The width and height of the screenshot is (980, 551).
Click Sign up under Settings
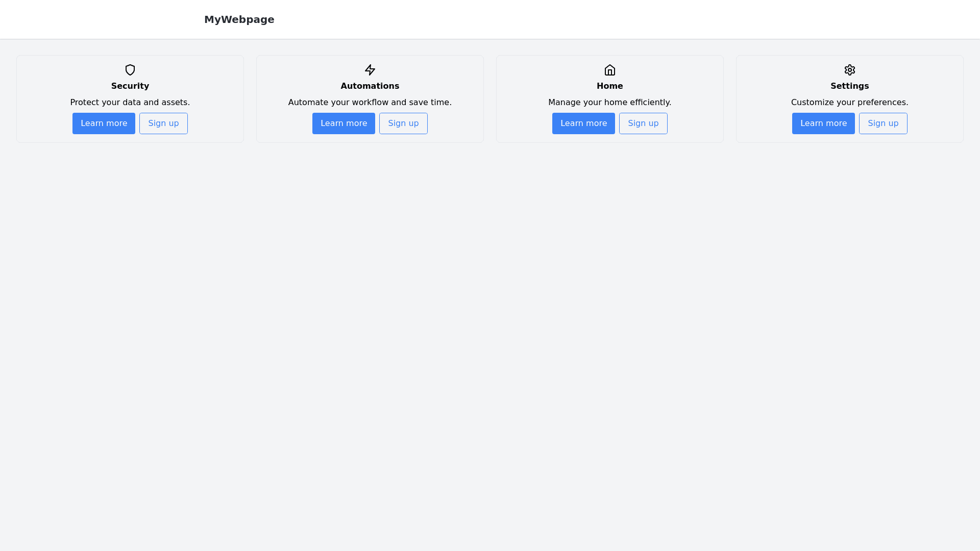click(x=883, y=123)
